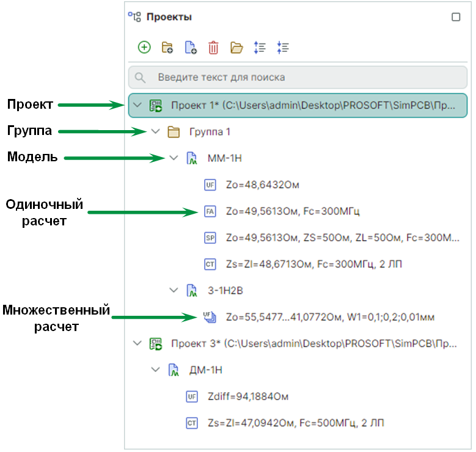The height and width of the screenshot is (452, 476).
Task: Select the ДМ-1Н model
Action: (x=207, y=370)
